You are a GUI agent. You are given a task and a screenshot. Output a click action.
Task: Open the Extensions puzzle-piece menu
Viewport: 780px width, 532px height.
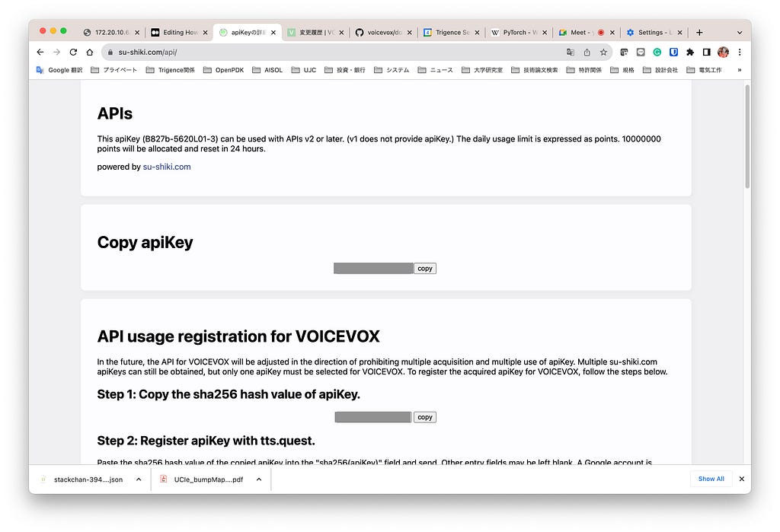tap(690, 53)
